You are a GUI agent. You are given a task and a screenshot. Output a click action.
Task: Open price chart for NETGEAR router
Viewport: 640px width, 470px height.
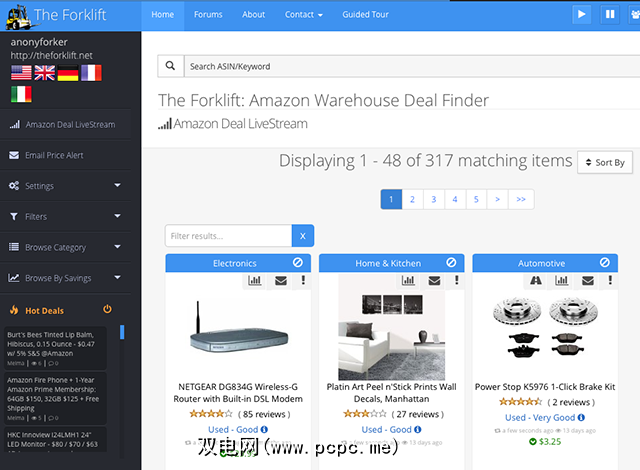pyautogui.click(x=255, y=281)
